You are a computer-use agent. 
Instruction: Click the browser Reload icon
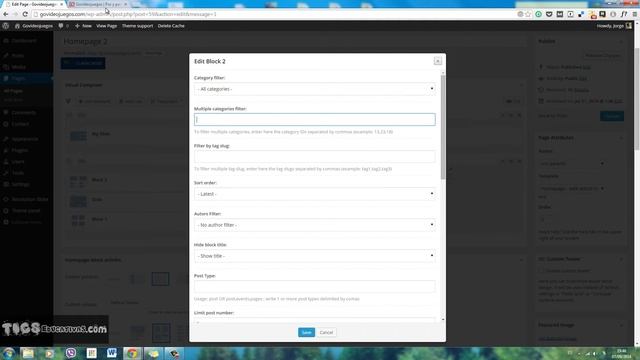pyautogui.click(x=25, y=14)
